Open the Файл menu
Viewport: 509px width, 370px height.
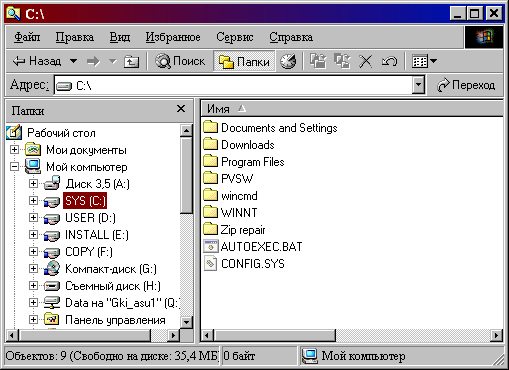pos(27,37)
